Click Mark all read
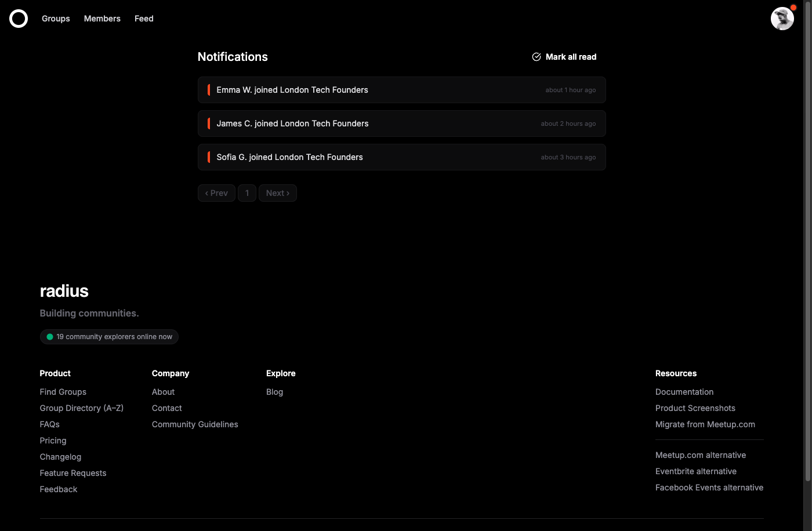The image size is (812, 531). click(x=571, y=56)
